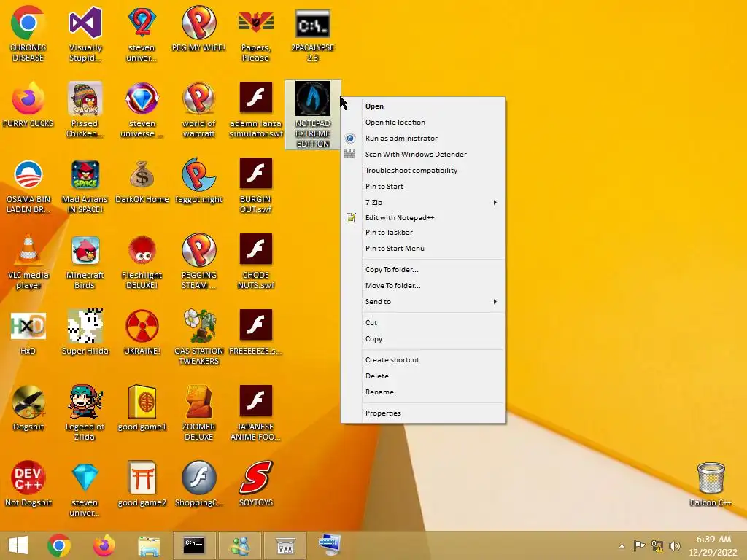This screenshot has height=560, width=747.
Task: Choose Create shortcut
Action: 423,360
